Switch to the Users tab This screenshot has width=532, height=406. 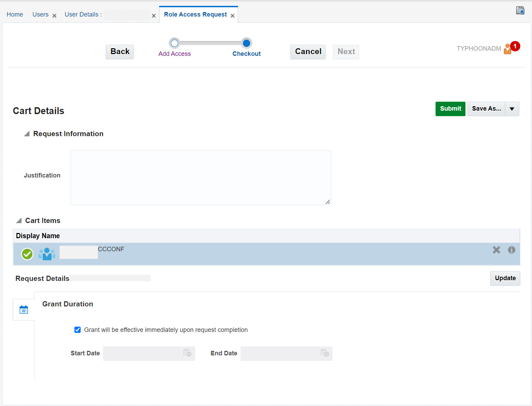point(40,14)
